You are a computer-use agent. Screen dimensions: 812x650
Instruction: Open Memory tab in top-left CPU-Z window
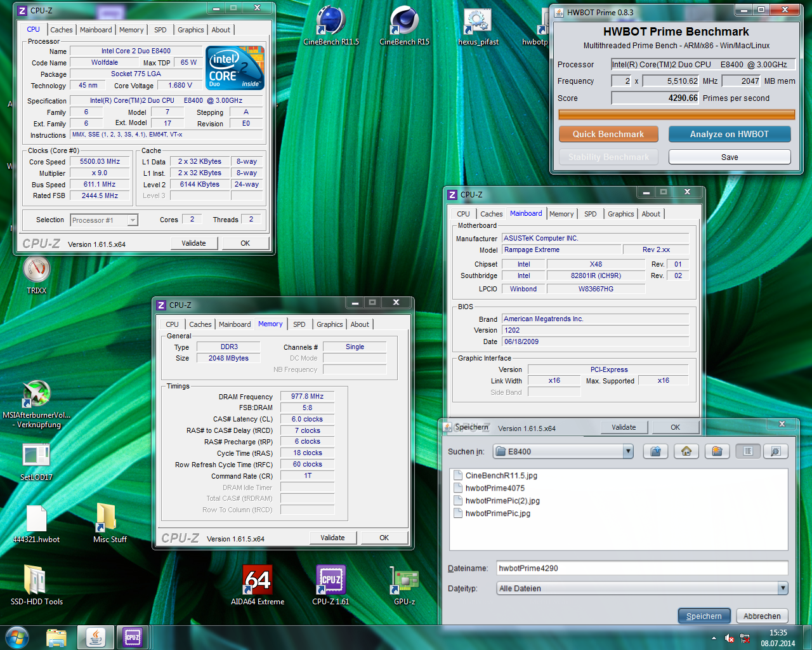tap(131, 30)
